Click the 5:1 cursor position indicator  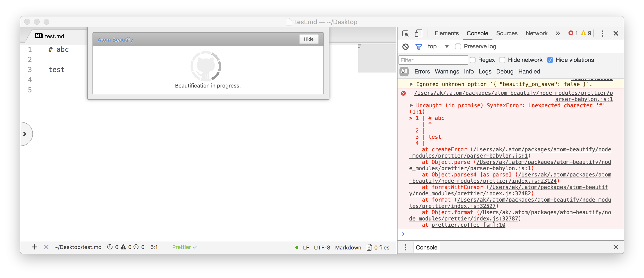154,247
